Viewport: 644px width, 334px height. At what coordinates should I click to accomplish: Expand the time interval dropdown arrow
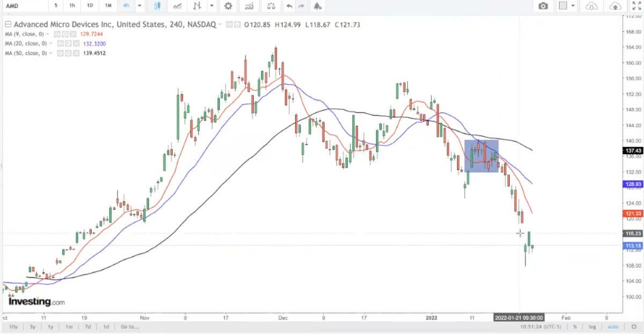(140, 6)
